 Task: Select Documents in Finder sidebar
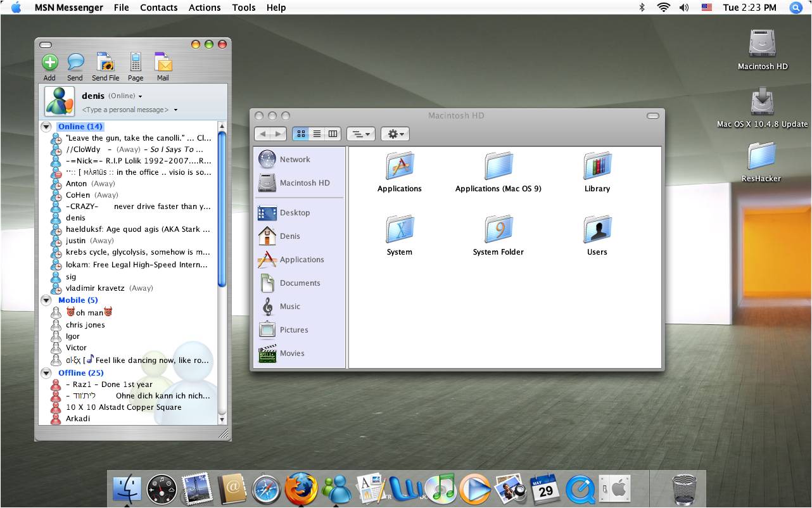coord(300,283)
